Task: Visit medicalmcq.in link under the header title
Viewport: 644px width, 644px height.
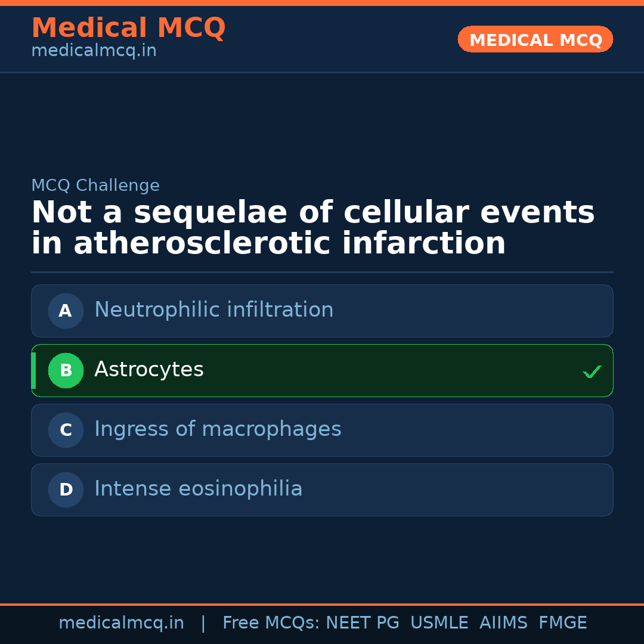Action: click(x=94, y=51)
